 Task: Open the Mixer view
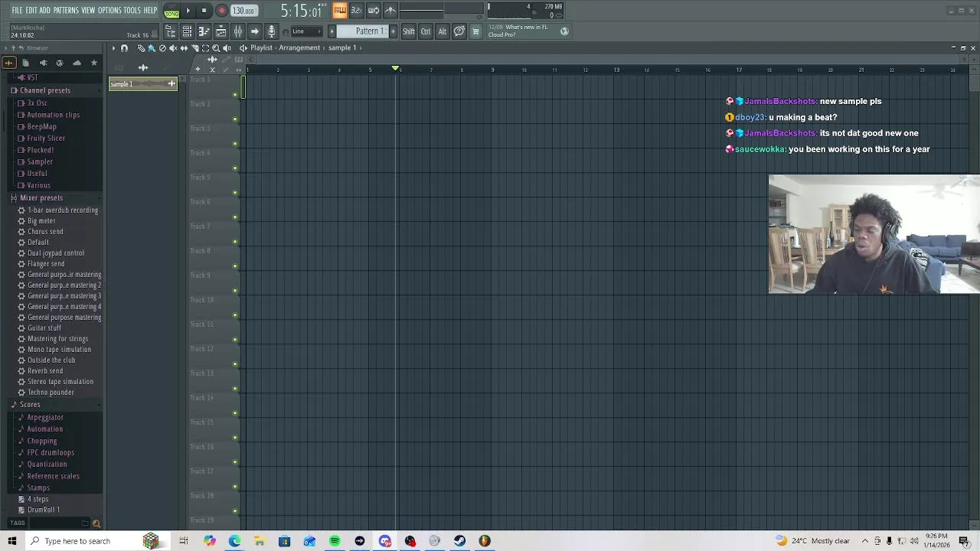237,31
